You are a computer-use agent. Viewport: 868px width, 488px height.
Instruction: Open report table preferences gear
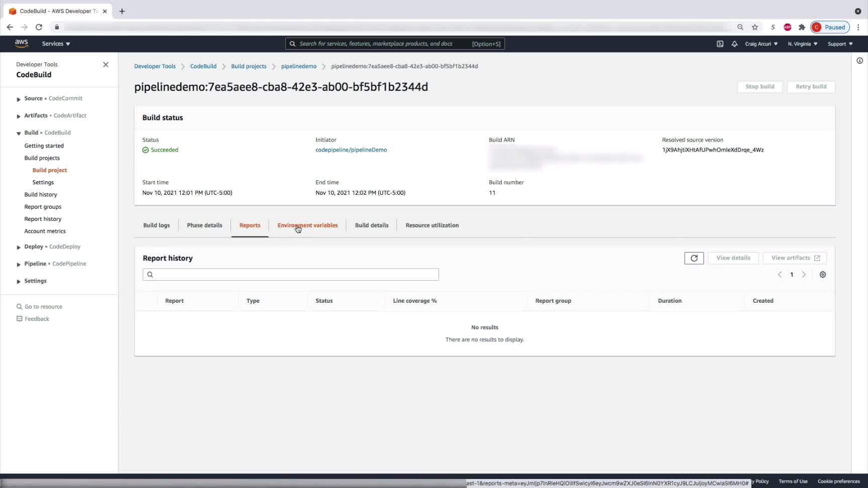pyautogui.click(x=823, y=275)
